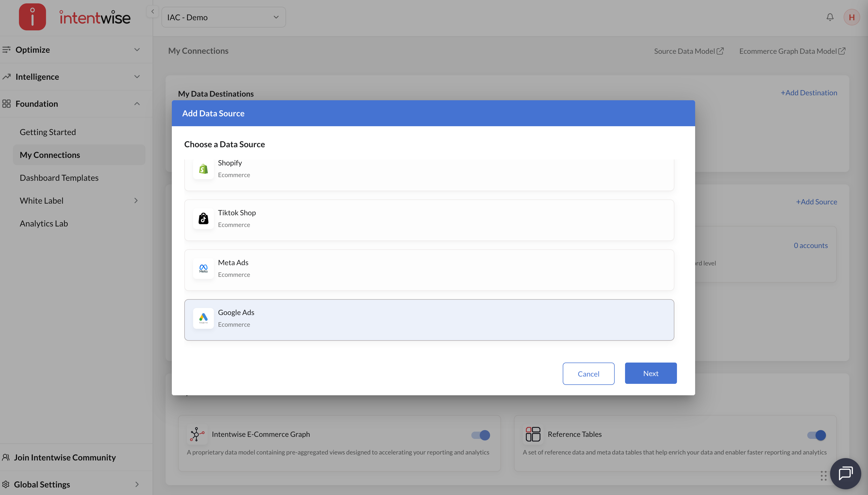
Task: Open Dashboard Templates
Action: click(x=59, y=178)
